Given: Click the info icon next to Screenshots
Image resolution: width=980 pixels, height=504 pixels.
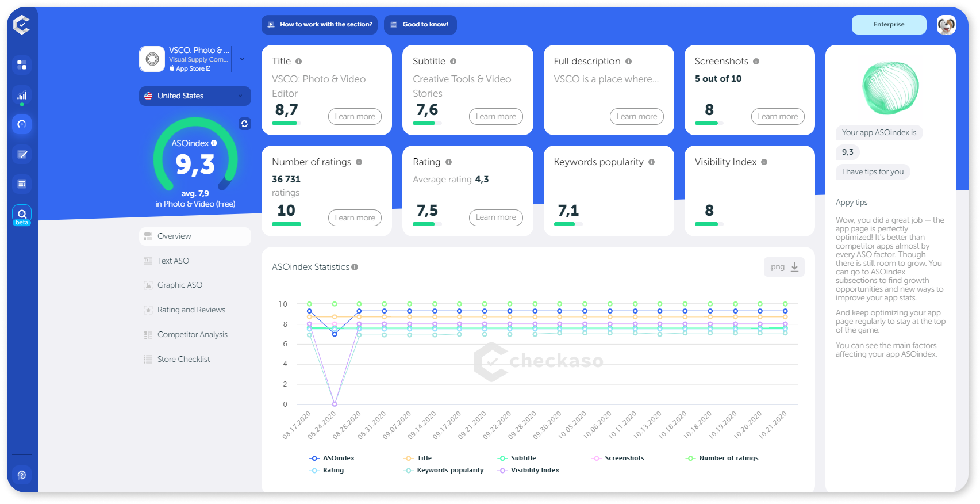Looking at the screenshot, I should (756, 61).
